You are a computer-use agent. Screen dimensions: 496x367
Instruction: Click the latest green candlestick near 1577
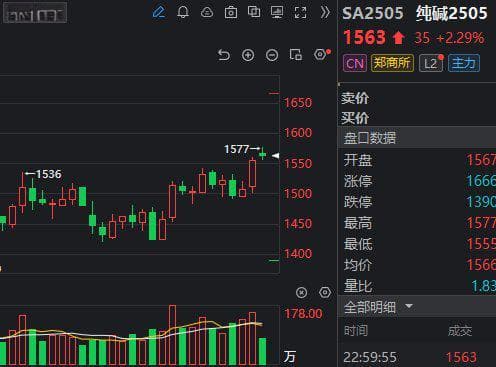pos(263,153)
